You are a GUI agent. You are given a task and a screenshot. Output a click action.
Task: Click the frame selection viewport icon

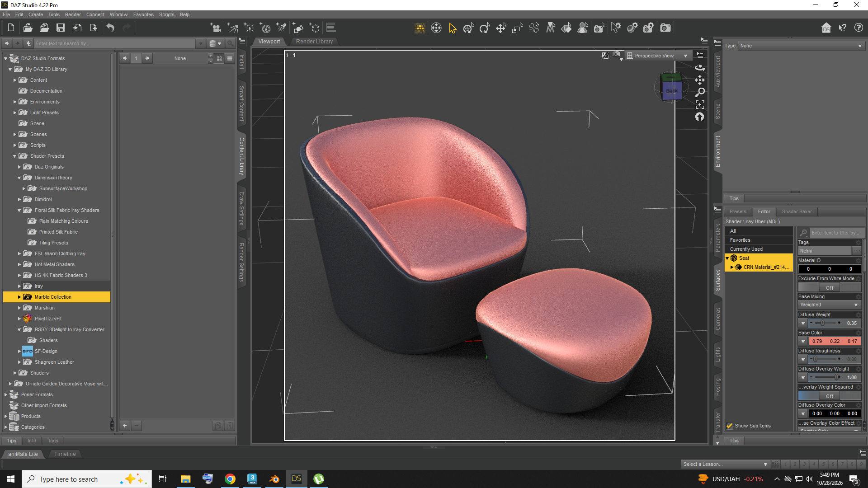click(x=700, y=104)
